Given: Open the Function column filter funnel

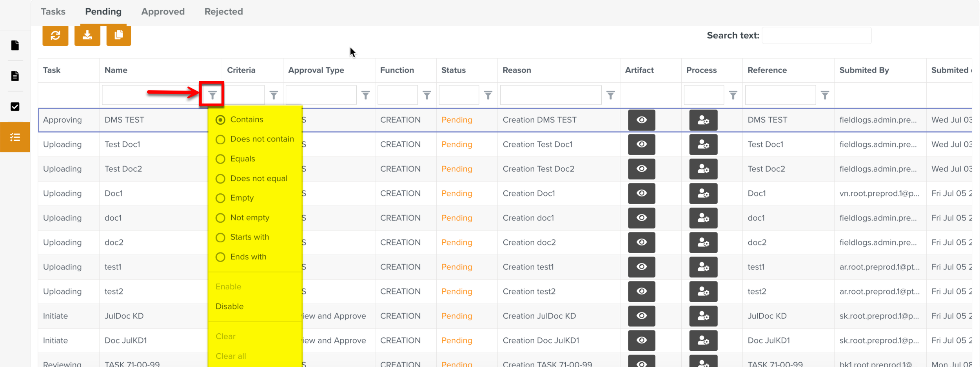Looking at the screenshot, I should 426,95.
